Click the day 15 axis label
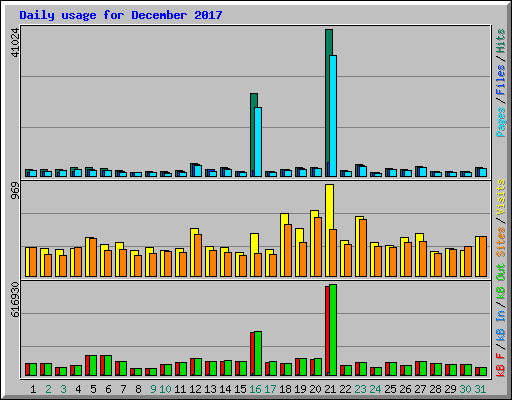The height and width of the screenshot is (400, 512). click(x=240, y=389)
